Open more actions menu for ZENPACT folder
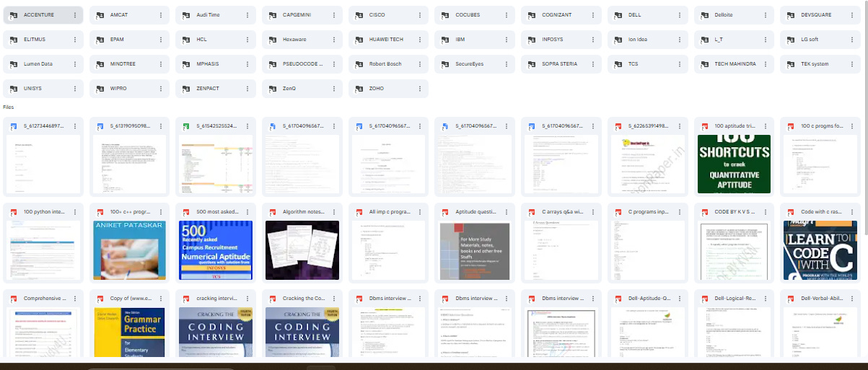The width and height of the screenshot is (868, 370). tap(247, 88)
